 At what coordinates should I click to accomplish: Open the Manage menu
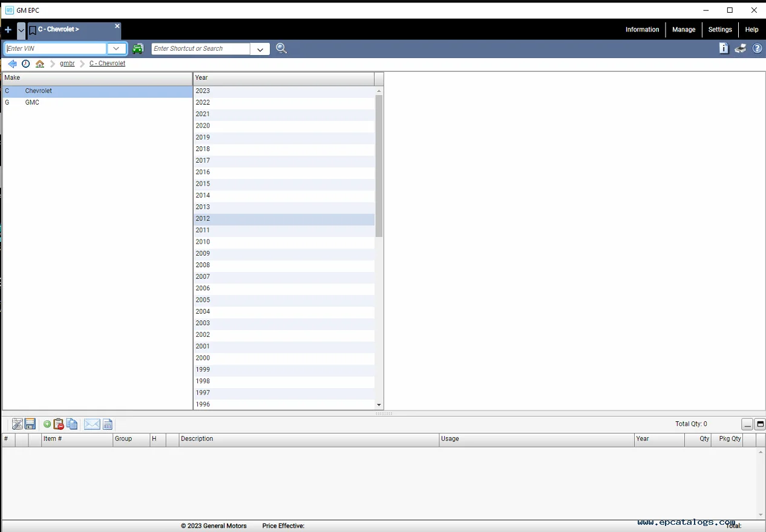[x=684, y=30]
